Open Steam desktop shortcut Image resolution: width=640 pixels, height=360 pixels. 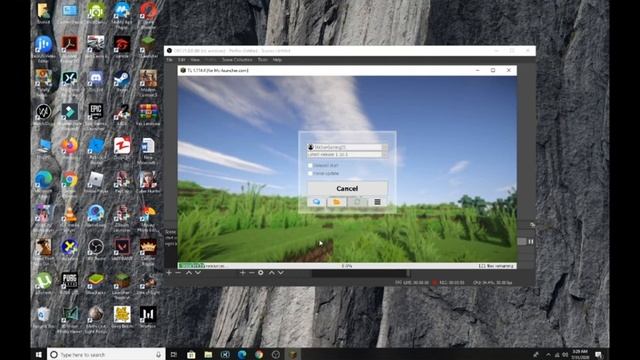pyautogui.click(x=122, y=80)
